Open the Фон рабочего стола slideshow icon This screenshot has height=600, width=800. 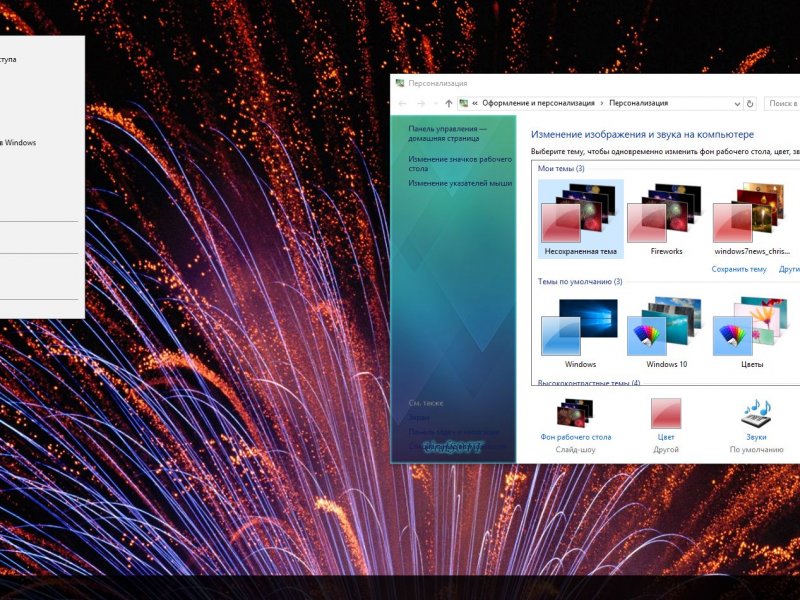[x=575, y=413]
